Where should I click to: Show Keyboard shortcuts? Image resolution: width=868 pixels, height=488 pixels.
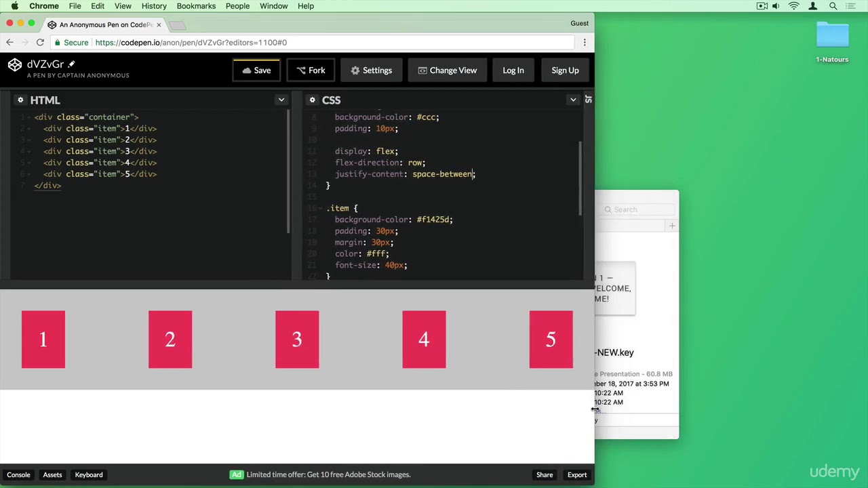pyautogui.click(x=89, y=475)
